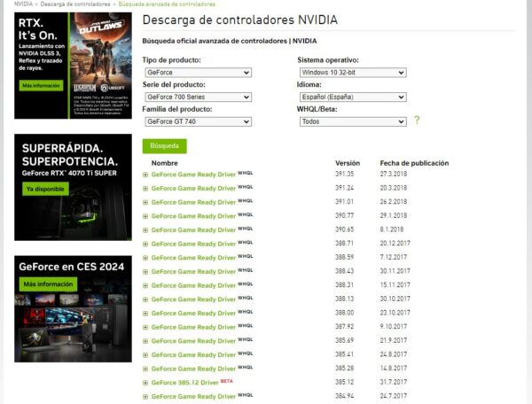Open the Game Ready Driver 388.59 link
Image resolution: width=532 pixels, height=404 pixels.
click(193, 258)
